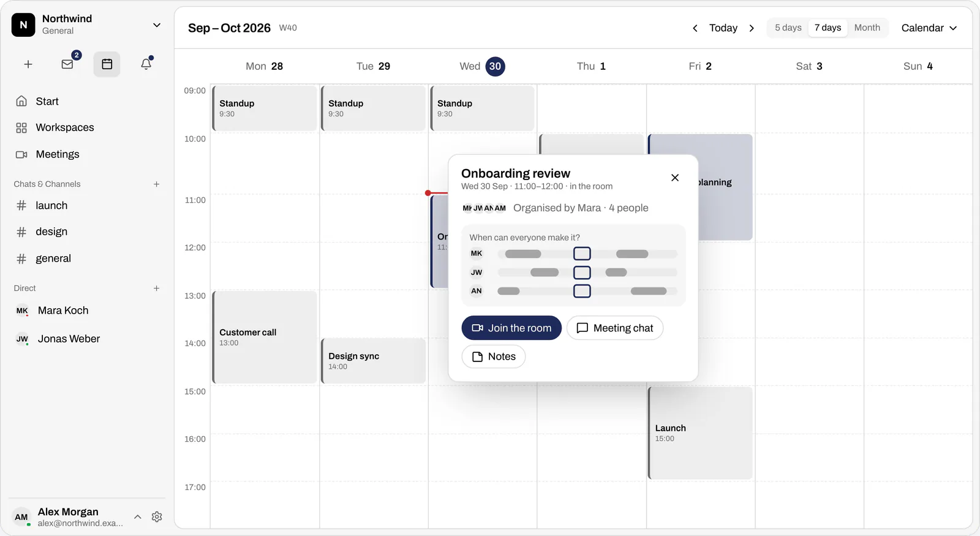Screen dimensions: 980x536
Task: Click the plus icon to create new item
Action: tap(28, 64)
